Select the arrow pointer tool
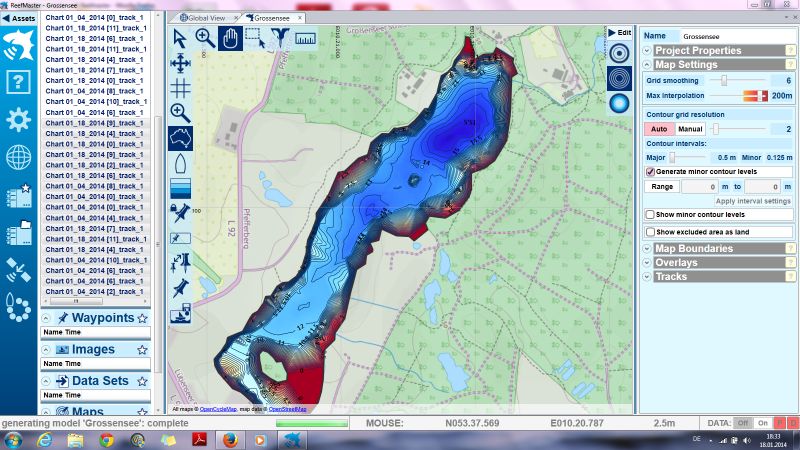Image resolution: width=800 pixels, height=450 pixels. click(x=180, y=38)
